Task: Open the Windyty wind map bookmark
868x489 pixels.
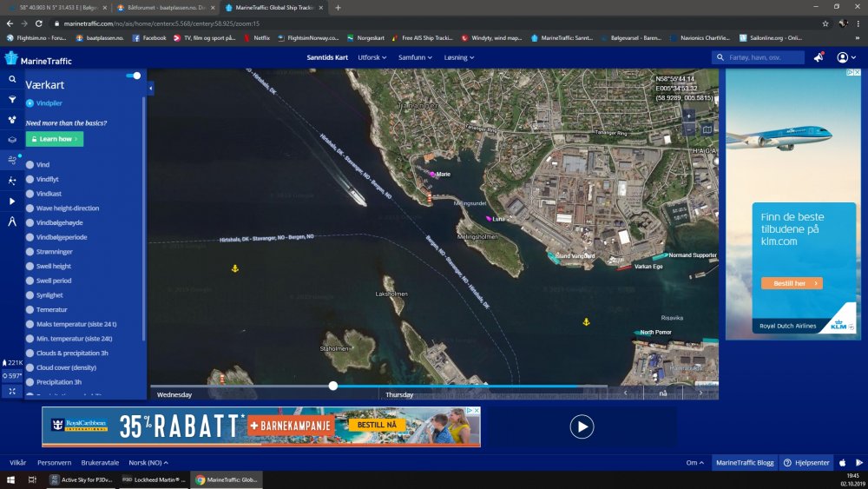Action: tap(491, 38)
